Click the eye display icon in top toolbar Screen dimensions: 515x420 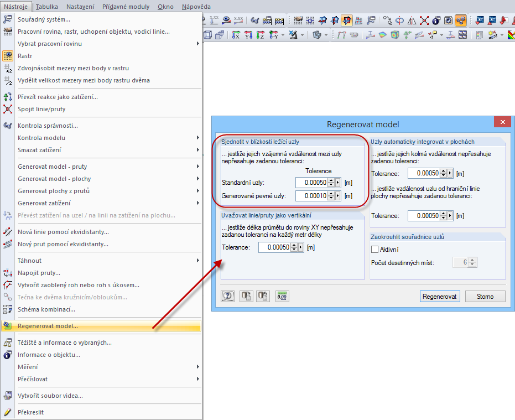pyautogui.click(x=226, y=20)
